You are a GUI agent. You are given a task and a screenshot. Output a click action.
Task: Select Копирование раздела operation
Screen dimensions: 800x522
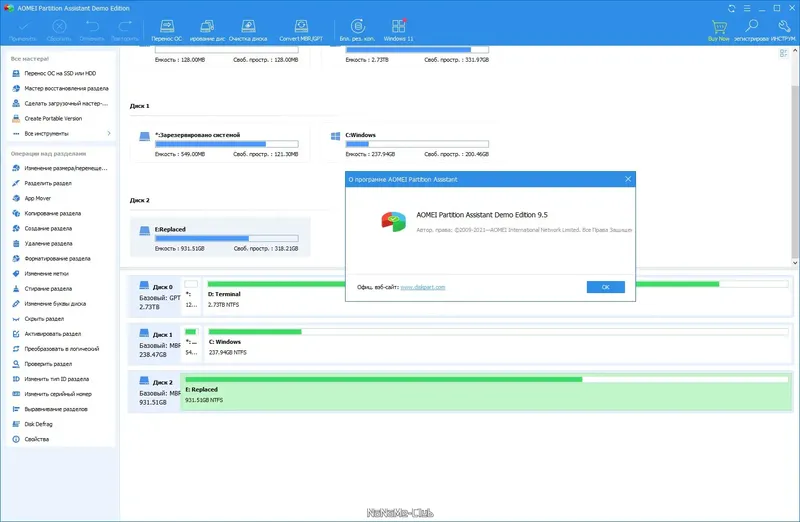click(46, 213)
